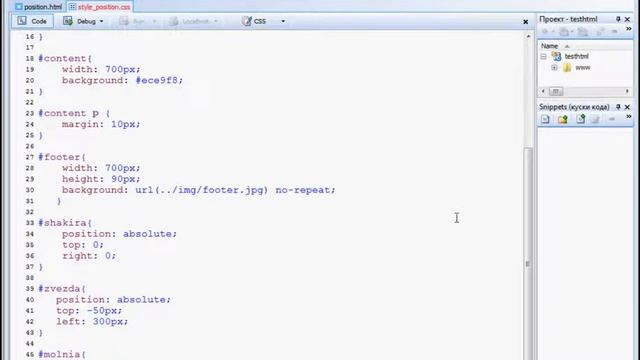Close the Project testhtml panel
The height and width of the screenshot is (360, 640).
(x=627, y=19)
